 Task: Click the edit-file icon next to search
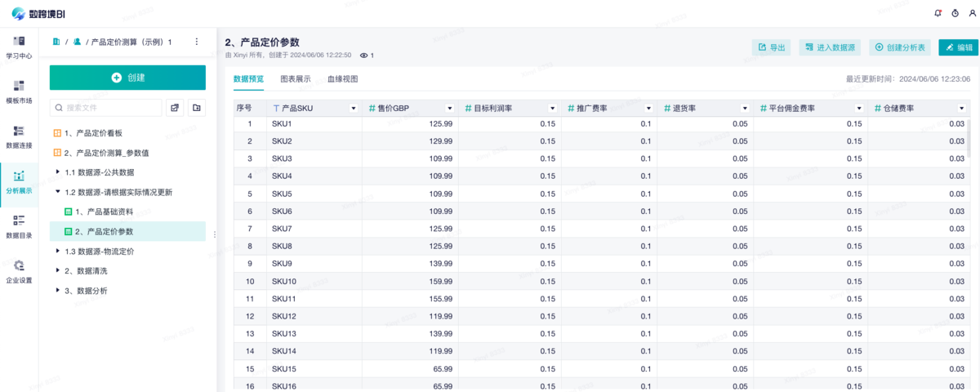[175, 107]
